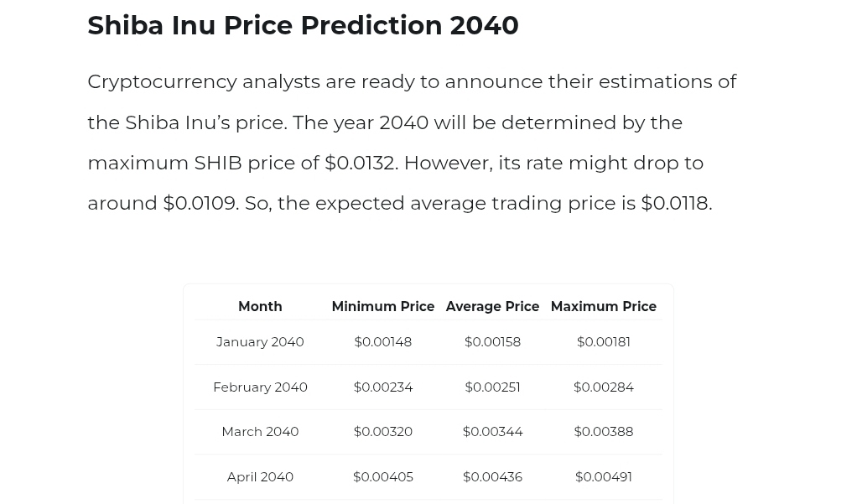Click April maximum price $0.00491
This screenshot has height=504, width=857.
603,477
